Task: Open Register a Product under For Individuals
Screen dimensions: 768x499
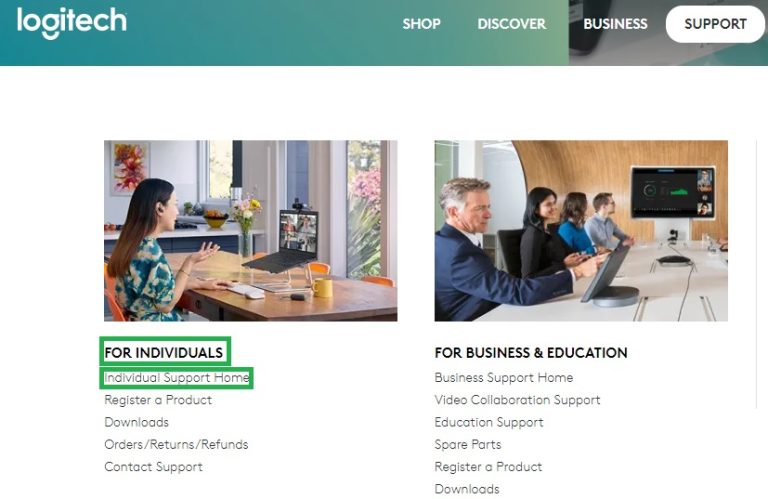Action: click(158, 400)
